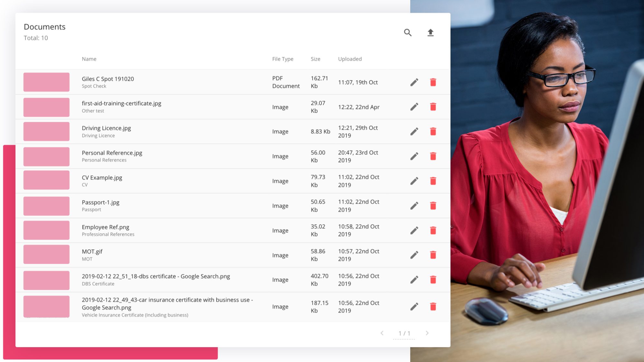Viewport: 644px width, 362px height.
Task: Click the Total: 10 count text
Action: 36,38
